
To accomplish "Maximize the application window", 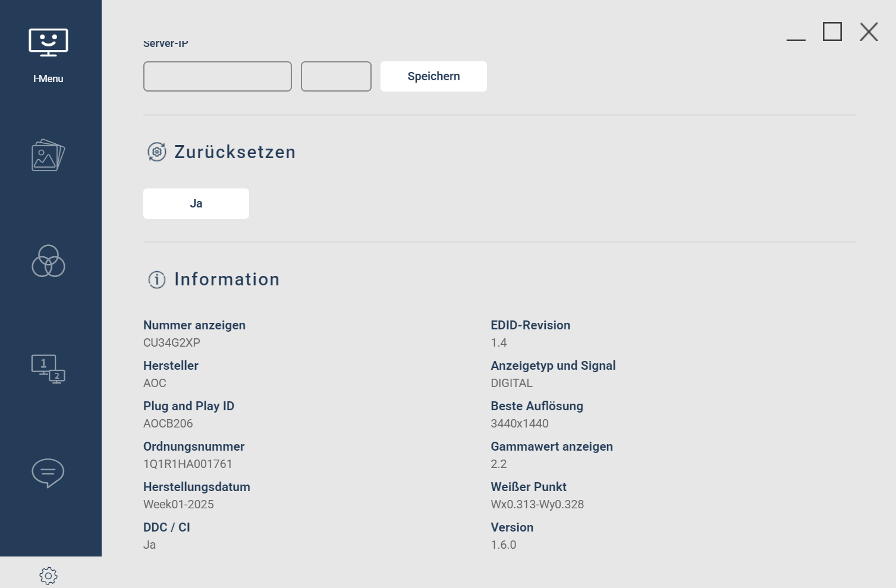I will [832, 32].
